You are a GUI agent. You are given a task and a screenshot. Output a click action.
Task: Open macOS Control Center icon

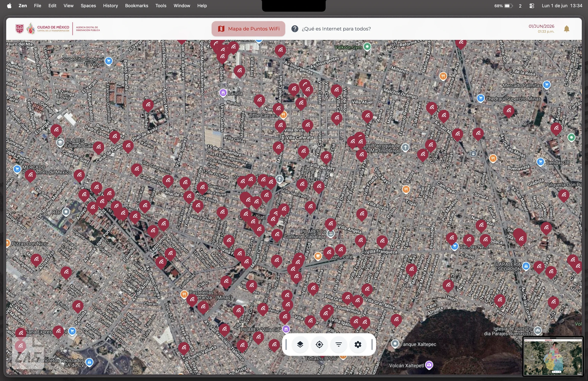[x=532, y=6]
